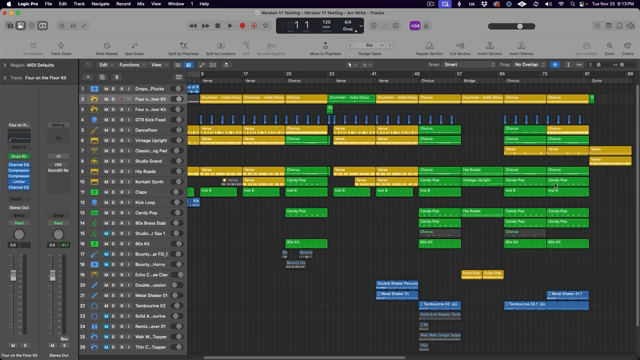Open the Record menu
640x360 pixels.
(123, 4)
